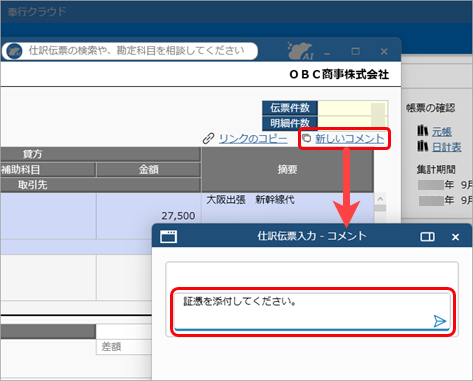Click the 伝票件数 value field
The image size is (473, 381).
pyautogui.click(x=353, y=108)
